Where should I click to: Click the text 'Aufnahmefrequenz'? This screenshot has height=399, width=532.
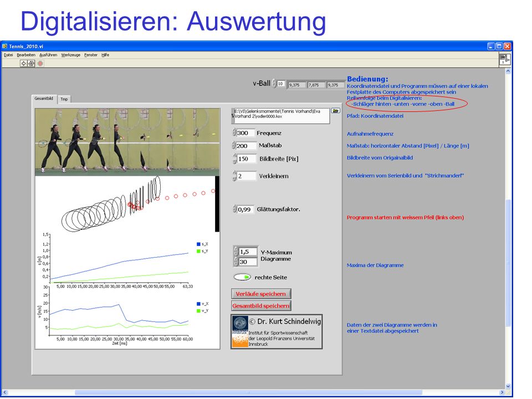click(370, 134)
